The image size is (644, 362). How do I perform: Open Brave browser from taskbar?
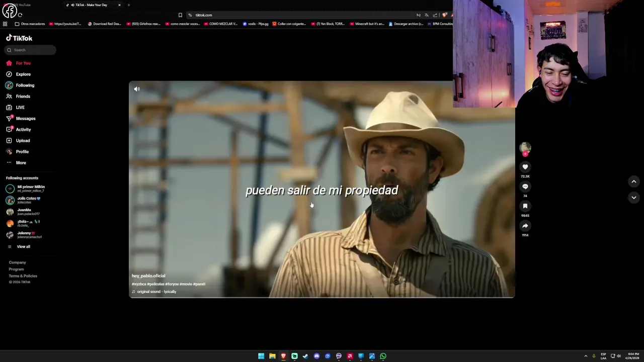[x=283, y=356]
